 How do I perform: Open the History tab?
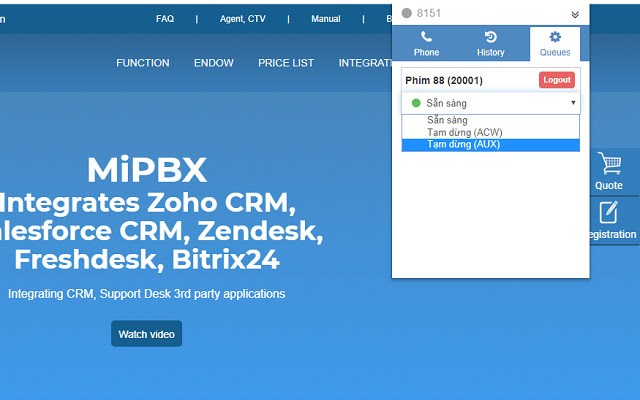pos(491,44)
